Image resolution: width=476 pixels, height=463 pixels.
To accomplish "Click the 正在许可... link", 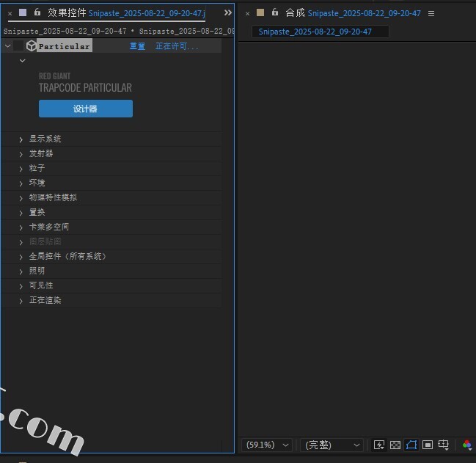I will [177, 46].
